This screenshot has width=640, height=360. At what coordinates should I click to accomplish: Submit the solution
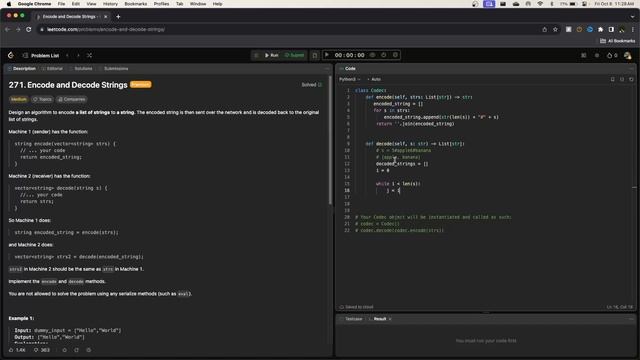point(294,55)
